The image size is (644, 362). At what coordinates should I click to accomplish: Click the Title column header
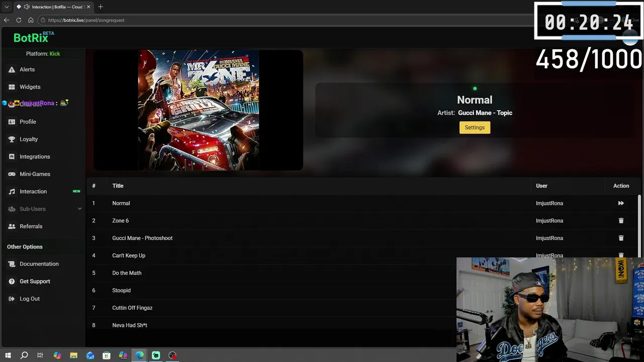point(118,186)
